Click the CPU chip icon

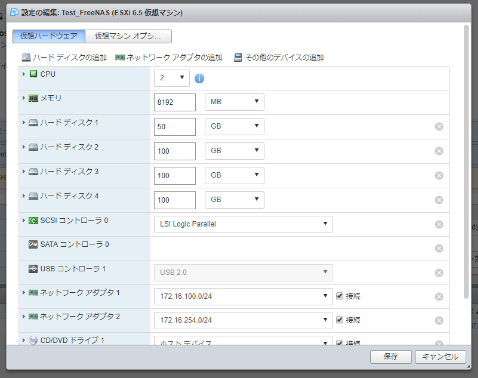pos(33,74)
